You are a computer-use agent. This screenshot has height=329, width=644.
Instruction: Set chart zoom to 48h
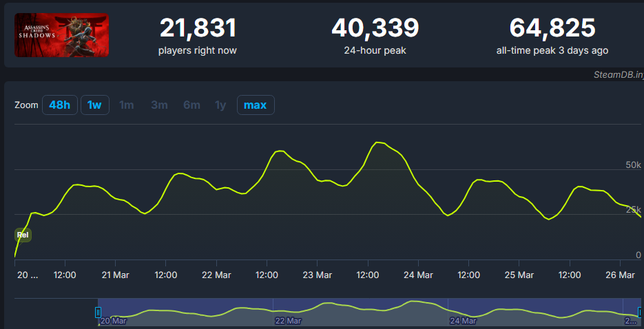point(59,105)
